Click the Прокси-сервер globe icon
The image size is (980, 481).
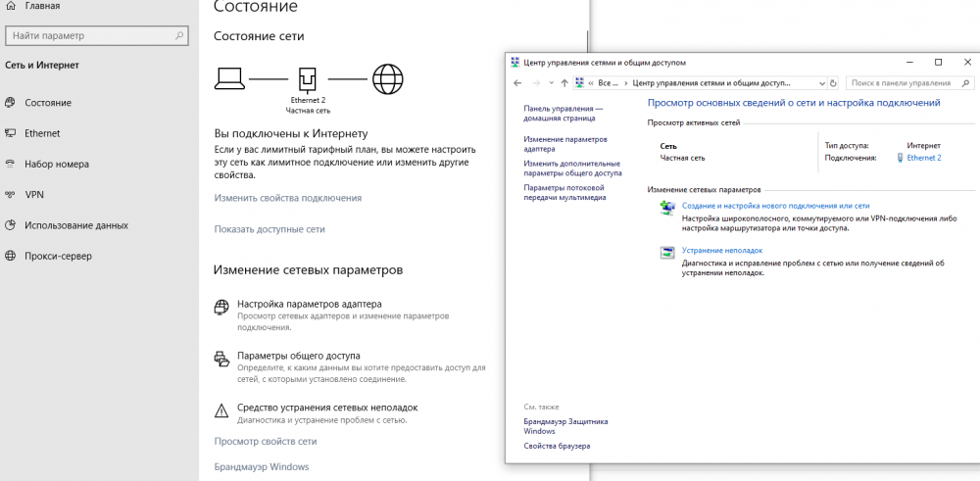pos(10,256)
